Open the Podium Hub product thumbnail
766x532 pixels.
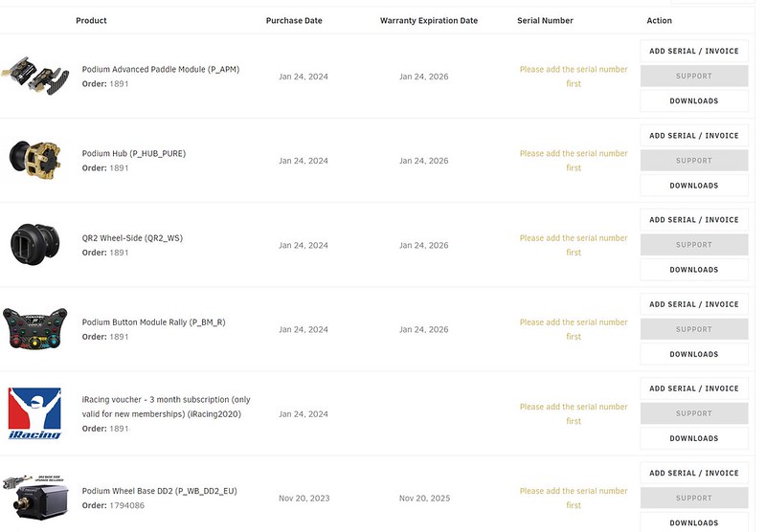pos(34,160)
